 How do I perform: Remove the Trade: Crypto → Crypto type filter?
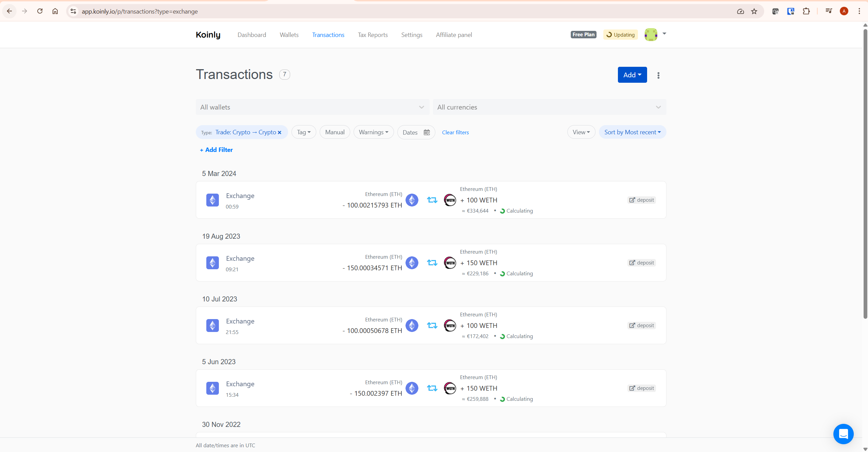click(280, 133)
